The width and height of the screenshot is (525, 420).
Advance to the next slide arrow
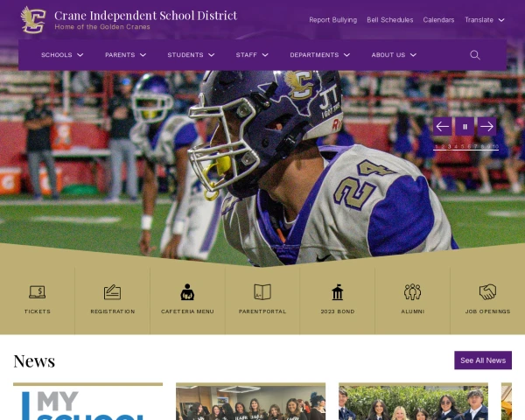pos(486,127)
